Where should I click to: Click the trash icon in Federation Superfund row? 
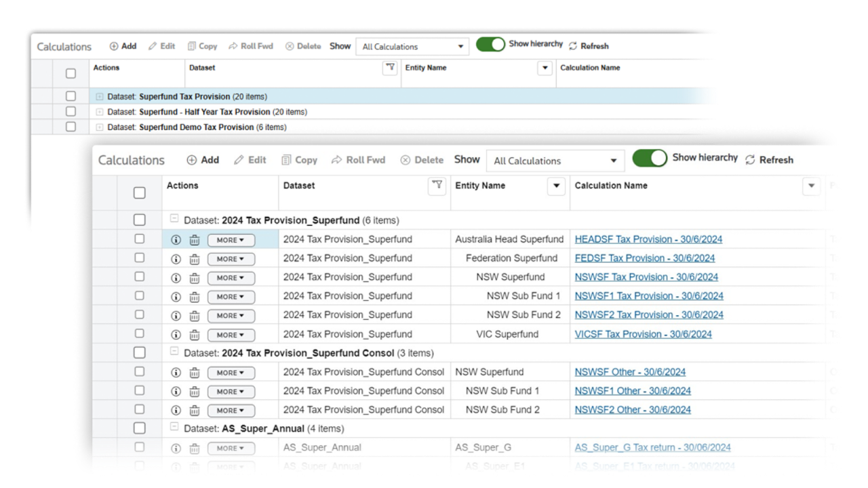(194, 259)
